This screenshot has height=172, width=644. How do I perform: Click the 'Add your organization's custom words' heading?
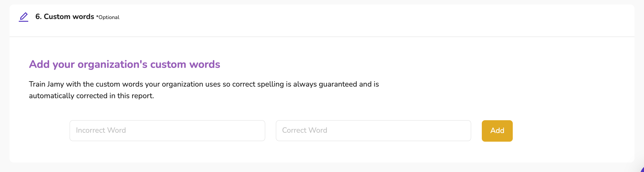click(124, 64)
